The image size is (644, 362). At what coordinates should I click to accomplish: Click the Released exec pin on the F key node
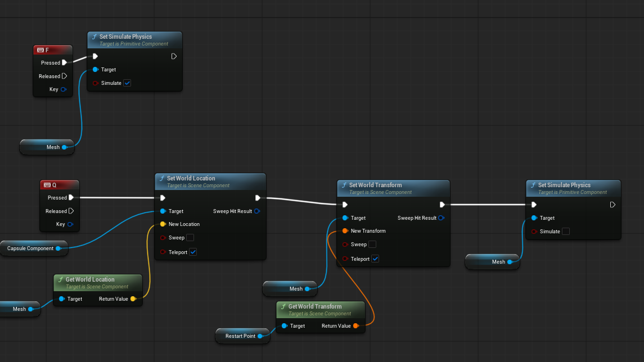64,76
